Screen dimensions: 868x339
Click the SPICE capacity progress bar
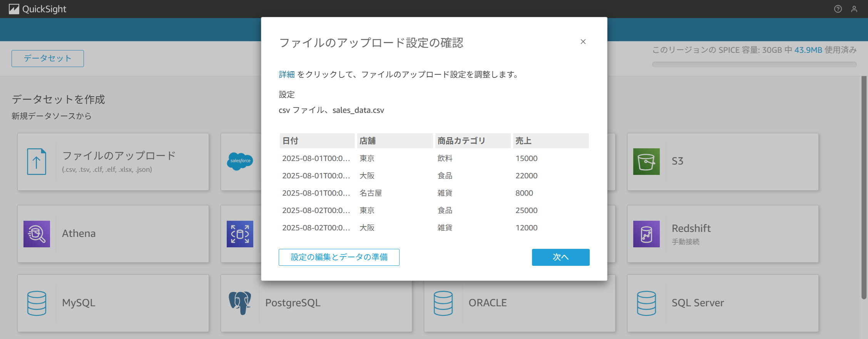[754, 65]
